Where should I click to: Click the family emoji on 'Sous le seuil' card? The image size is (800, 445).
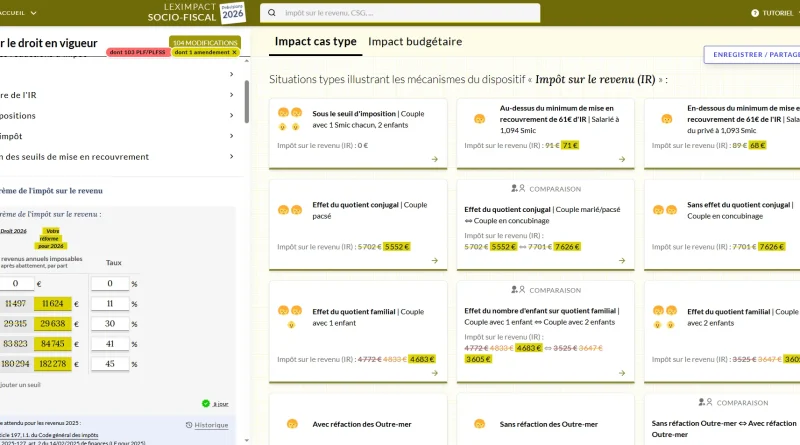[x=289, y=120]
